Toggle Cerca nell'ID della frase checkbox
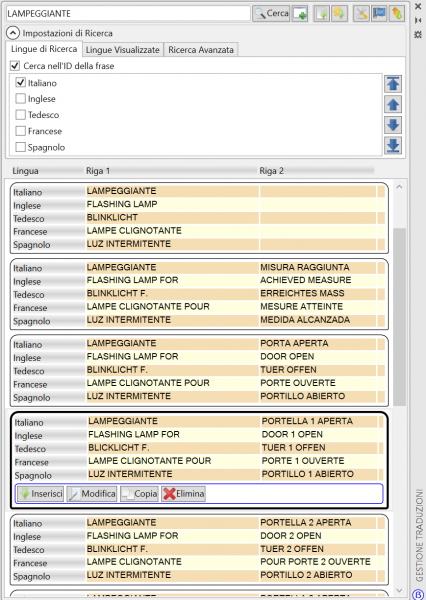 click(x=15, y=66)
